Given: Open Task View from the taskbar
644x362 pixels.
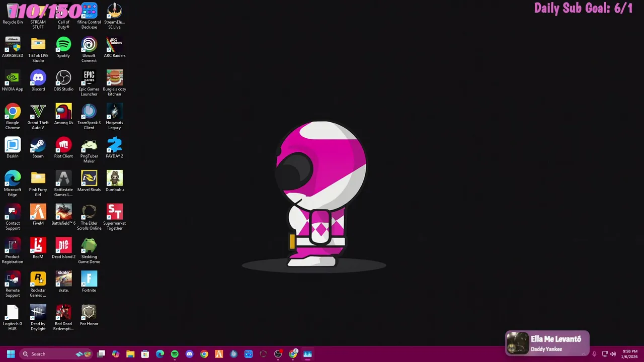Looking at the screenshot, I should point(101,354).
